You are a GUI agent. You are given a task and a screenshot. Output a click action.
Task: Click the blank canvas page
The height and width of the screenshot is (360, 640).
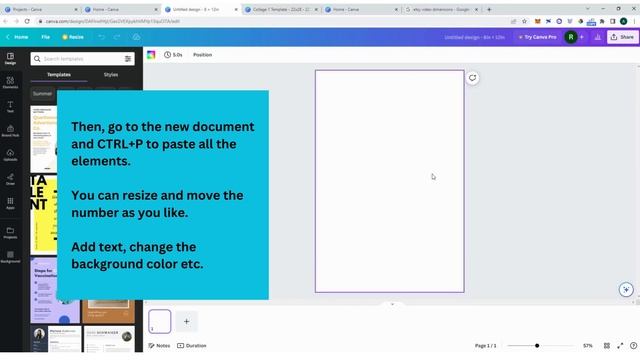click(x=389, y=181)
